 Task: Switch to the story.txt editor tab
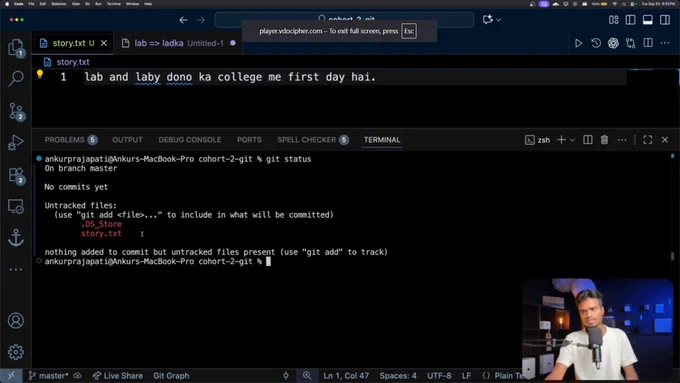pos(72,43)
